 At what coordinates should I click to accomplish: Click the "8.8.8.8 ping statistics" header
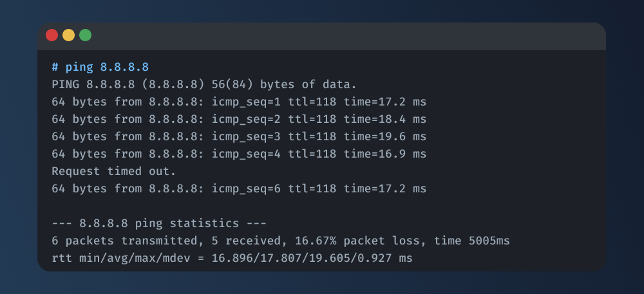point(158,223)
